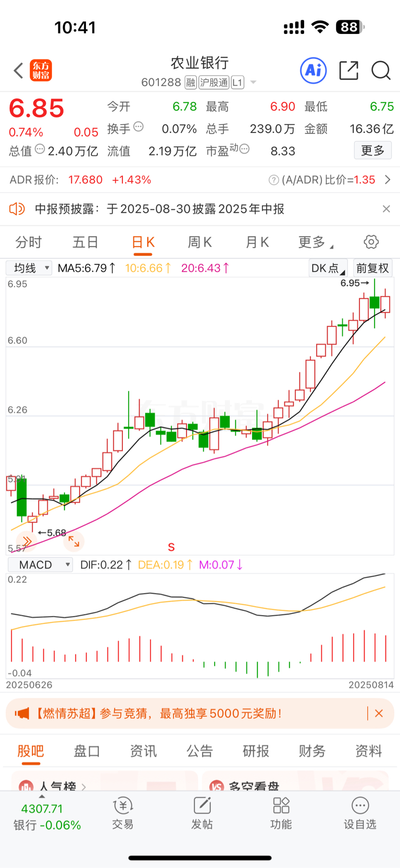Tap the DIF:0.22 value
This screenshot has height=868, width=400.
click(x=106, y=565)
